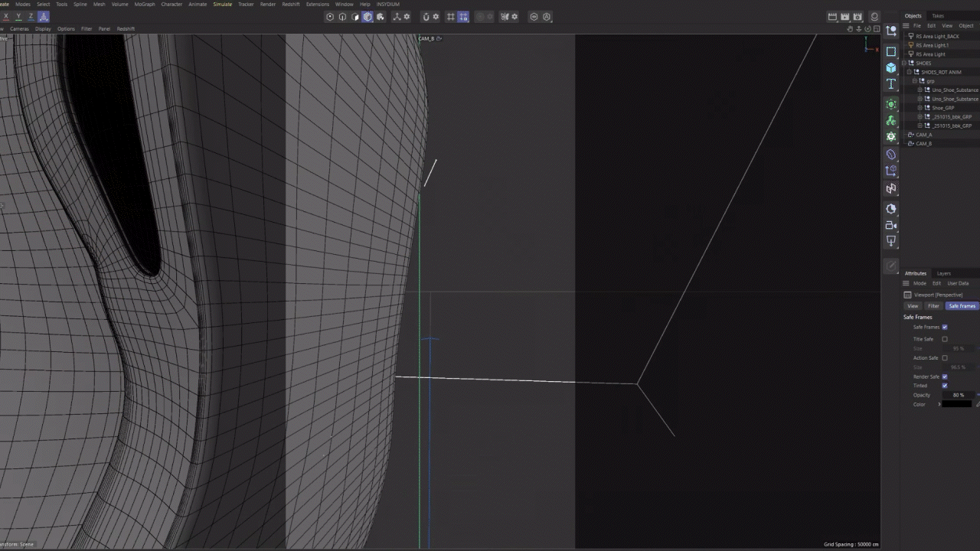
Task: Open the User Data menu in Attributes
Action: pyautogui.click(x=958, y=283)
